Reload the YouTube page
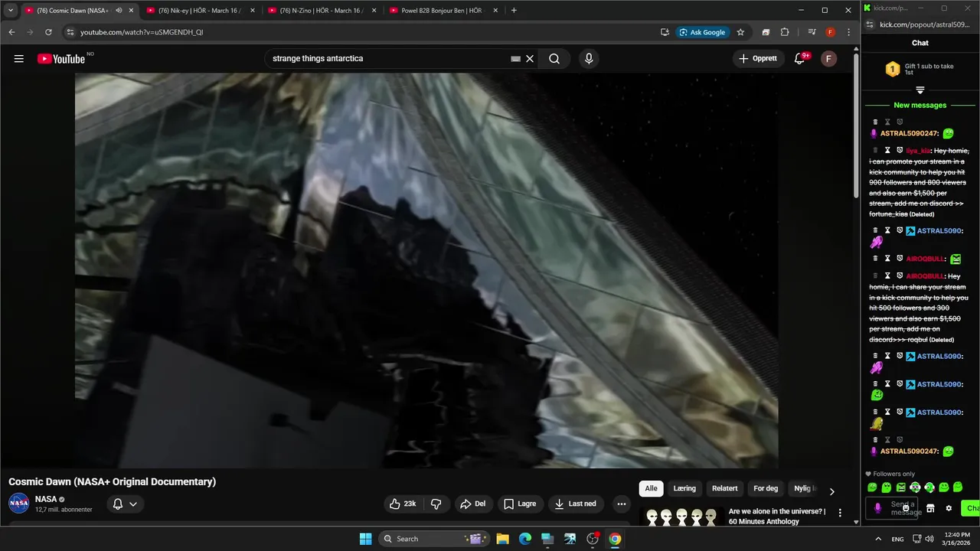Viewport: 980px width, 551px height. point(48,32)
